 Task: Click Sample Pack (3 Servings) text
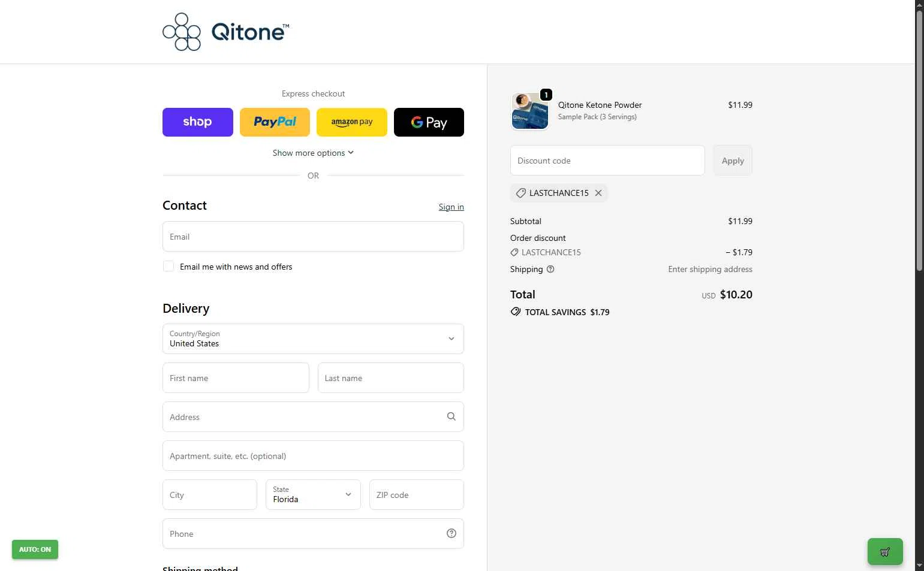click(597, 117)
